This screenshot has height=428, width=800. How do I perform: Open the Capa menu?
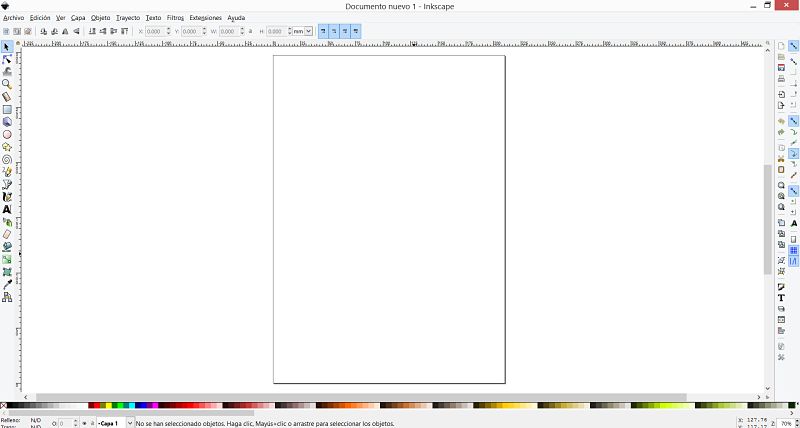point(78,18)
